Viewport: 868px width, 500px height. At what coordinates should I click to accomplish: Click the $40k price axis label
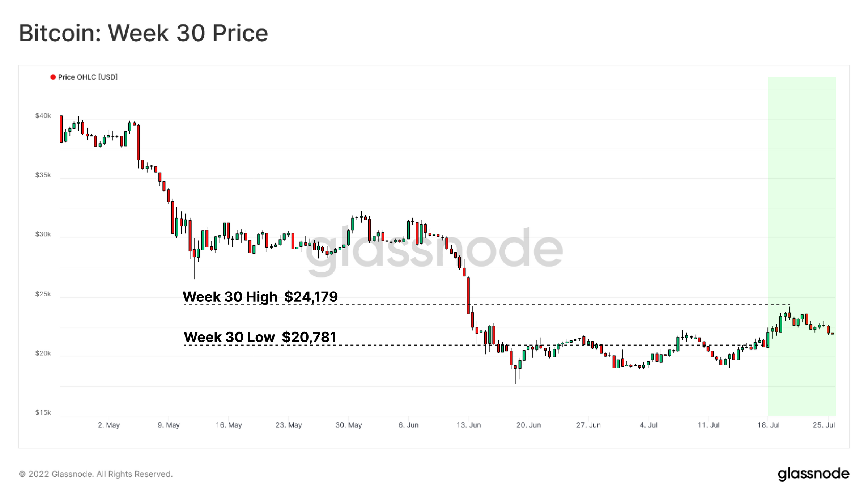43,116
